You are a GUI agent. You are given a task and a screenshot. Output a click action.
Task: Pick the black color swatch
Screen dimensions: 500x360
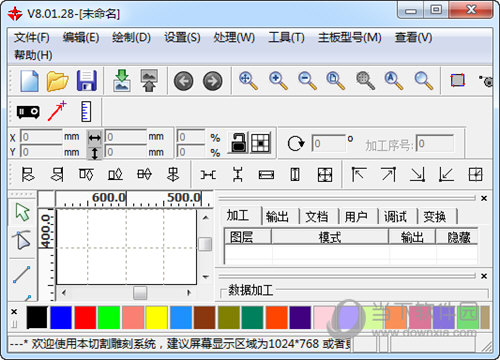pos(37,318)
